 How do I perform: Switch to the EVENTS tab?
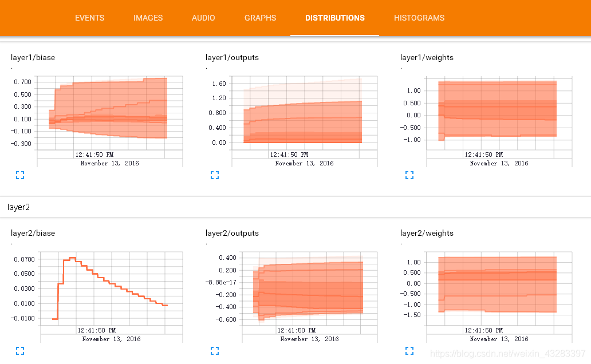90,18
